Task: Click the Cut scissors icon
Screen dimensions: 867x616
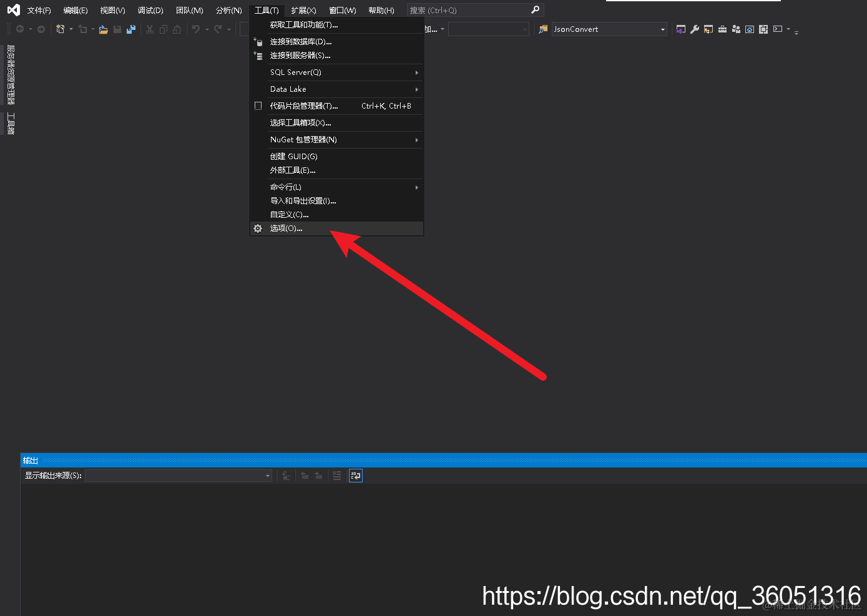Action: pos(150,29)
